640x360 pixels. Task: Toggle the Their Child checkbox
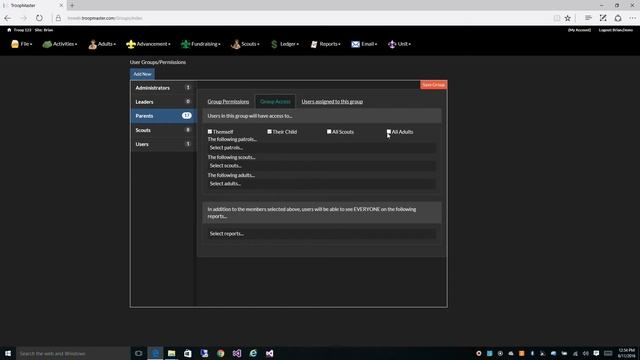269,132
